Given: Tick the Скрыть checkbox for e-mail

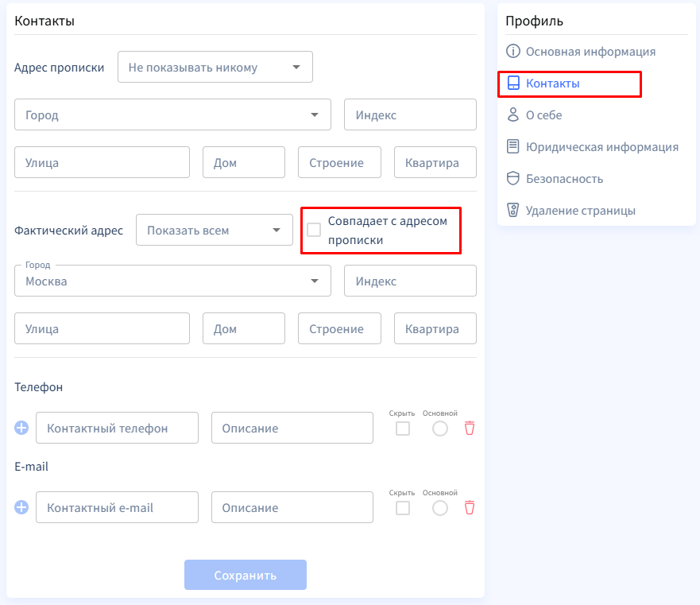Looking at the screenshot, I should (x=403, y=508).
